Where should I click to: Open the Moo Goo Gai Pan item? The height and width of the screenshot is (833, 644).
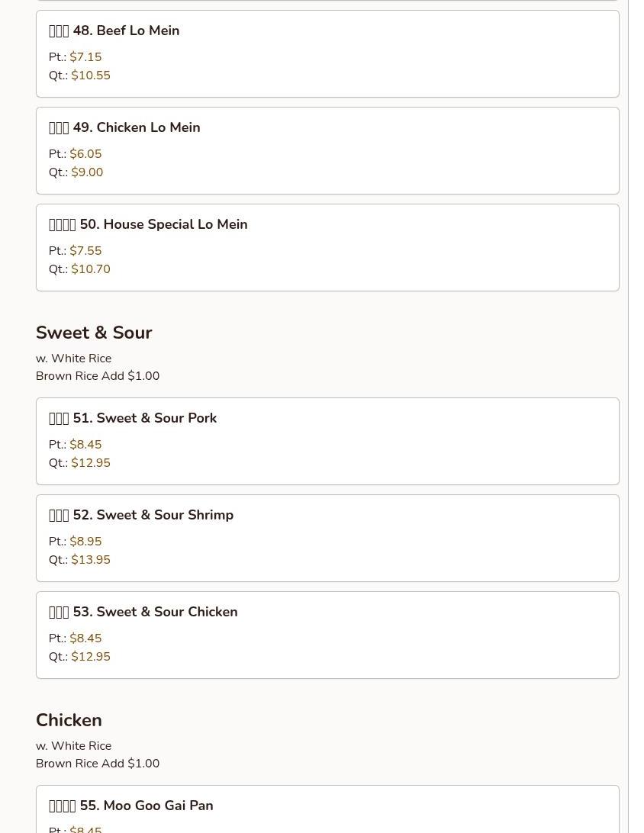click(131, 806)
